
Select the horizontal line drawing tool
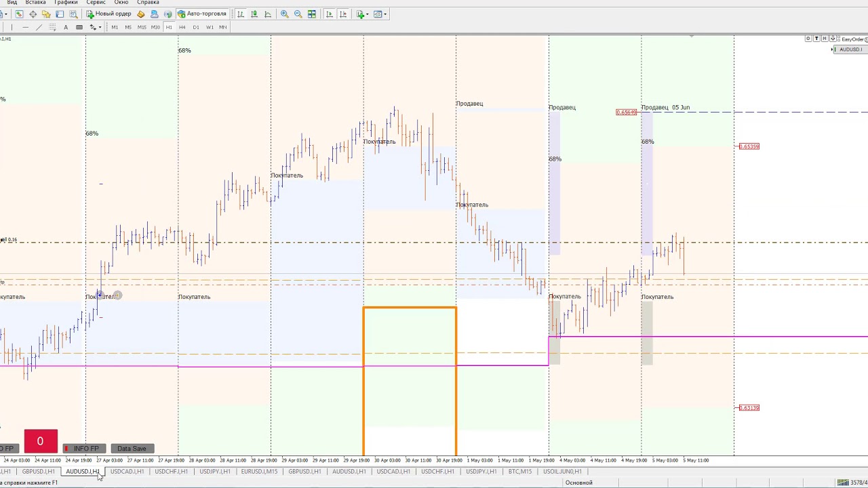pos(25,27)
